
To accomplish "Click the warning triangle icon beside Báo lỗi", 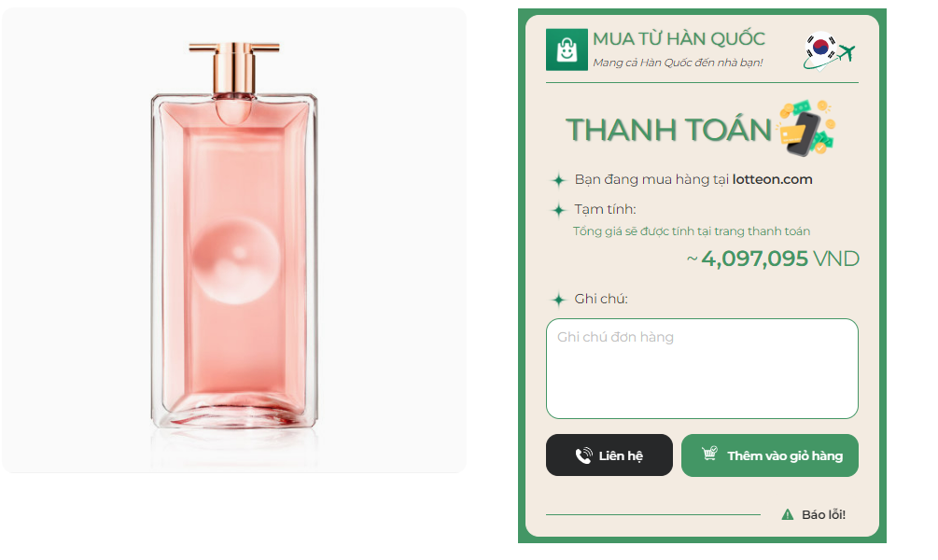I will [787, 514].
